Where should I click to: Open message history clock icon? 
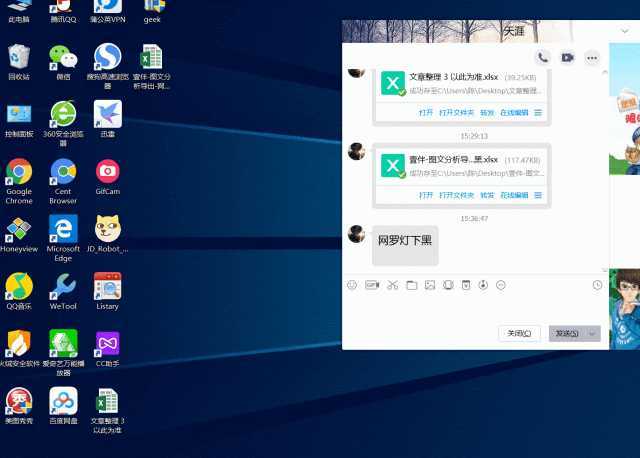(x=597, y=285)
